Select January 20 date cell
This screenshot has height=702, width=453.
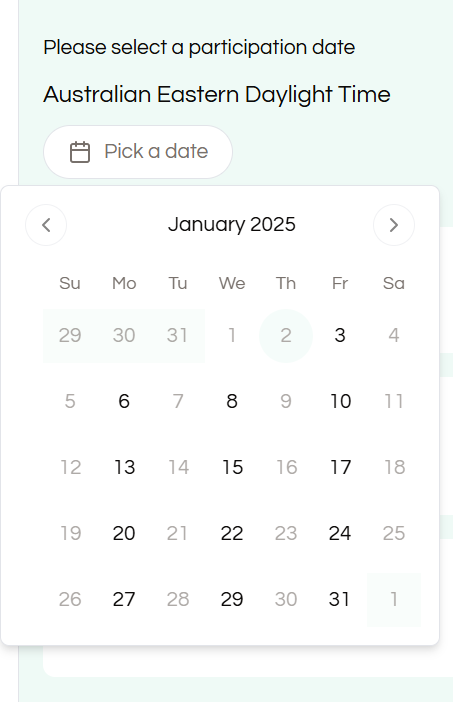(124, 533)
